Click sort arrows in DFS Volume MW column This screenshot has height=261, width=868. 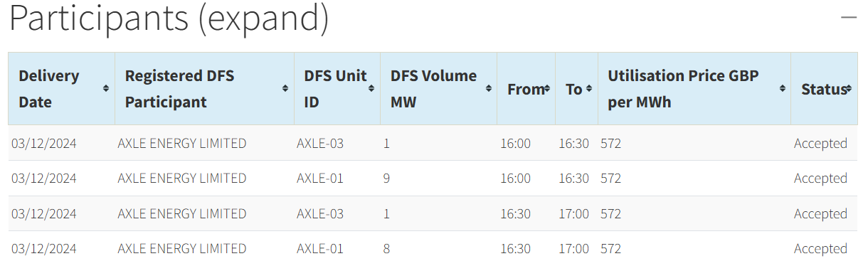[489, 89]
